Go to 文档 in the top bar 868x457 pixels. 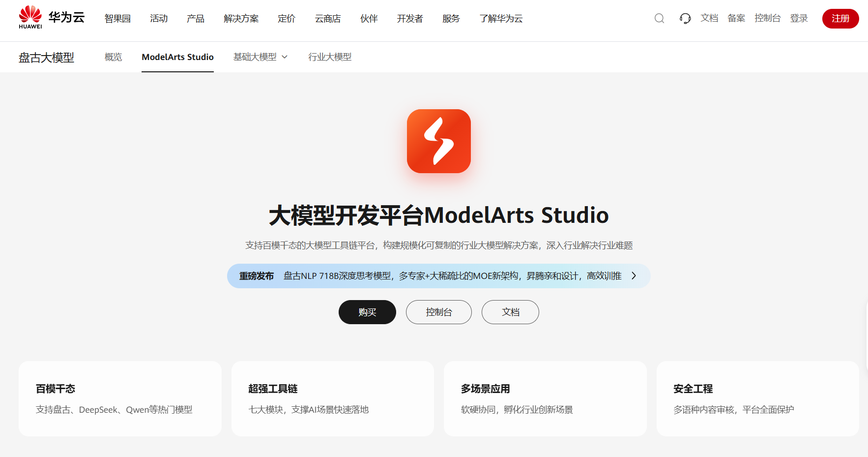point(709,18)
